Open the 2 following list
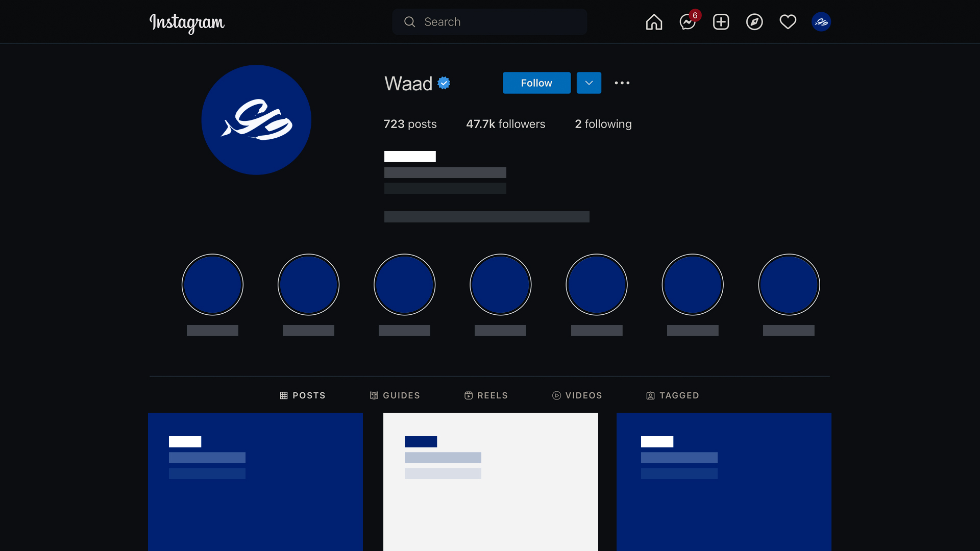 tap(603, 124)
